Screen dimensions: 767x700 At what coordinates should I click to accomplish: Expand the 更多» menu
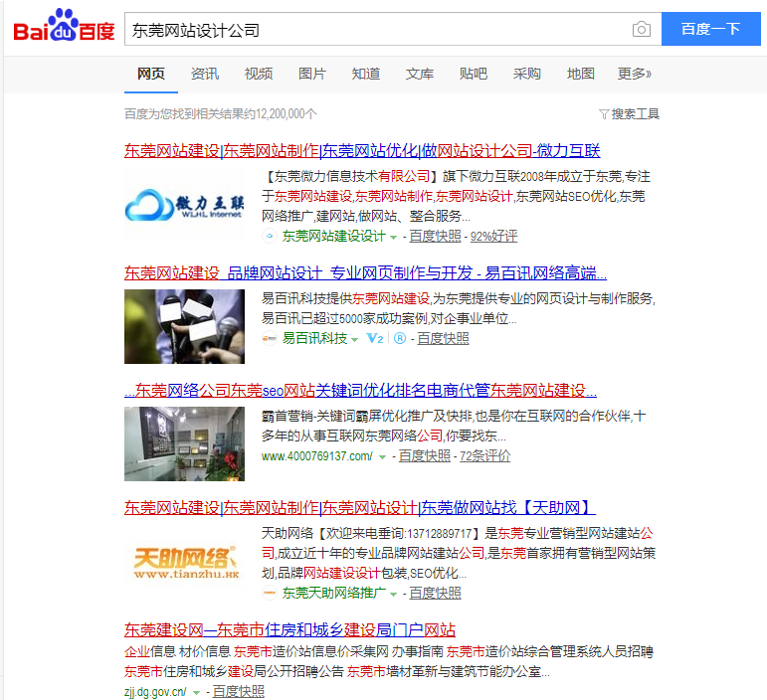[x=635, y=74]
